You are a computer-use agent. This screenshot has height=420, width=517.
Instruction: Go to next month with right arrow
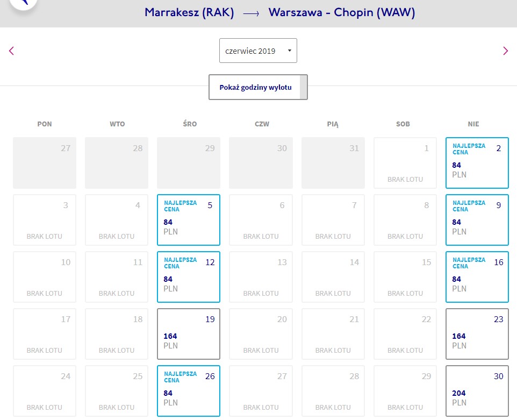506,51
